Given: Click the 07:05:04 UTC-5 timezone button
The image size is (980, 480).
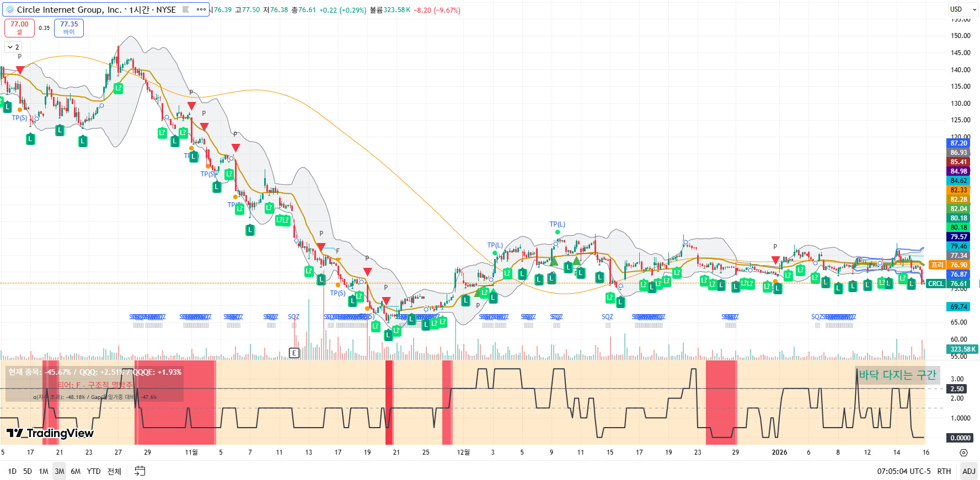Looking at the screenshot, I should 904,471.
